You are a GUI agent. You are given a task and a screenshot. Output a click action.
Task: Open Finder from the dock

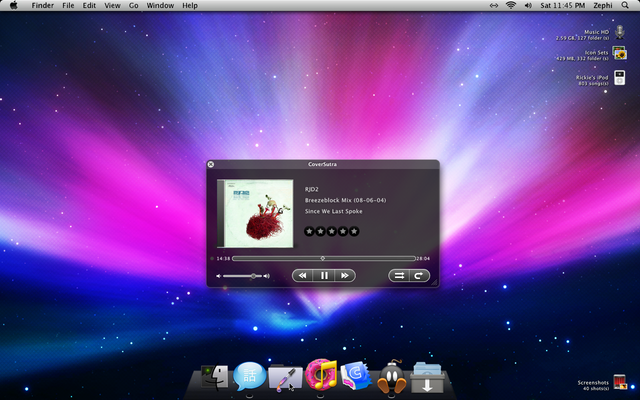tap(214, 377)
